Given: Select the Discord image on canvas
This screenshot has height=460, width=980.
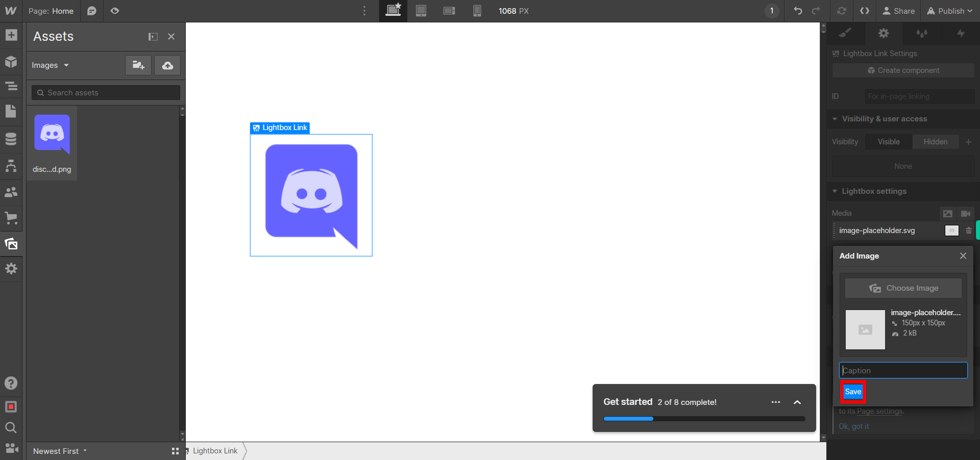Looking at the screenshot, I should (x=311, y=196).
